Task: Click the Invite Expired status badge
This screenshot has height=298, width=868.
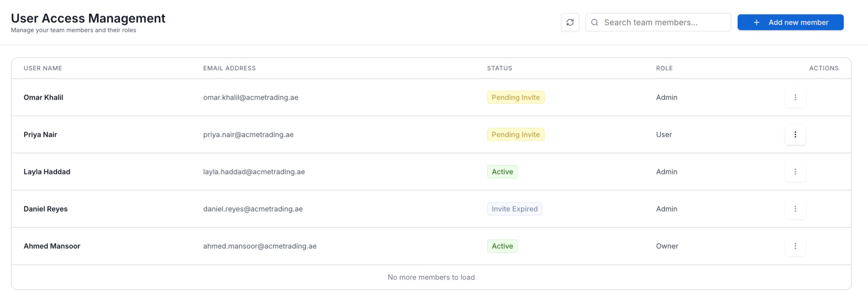Action: (515, 209)
